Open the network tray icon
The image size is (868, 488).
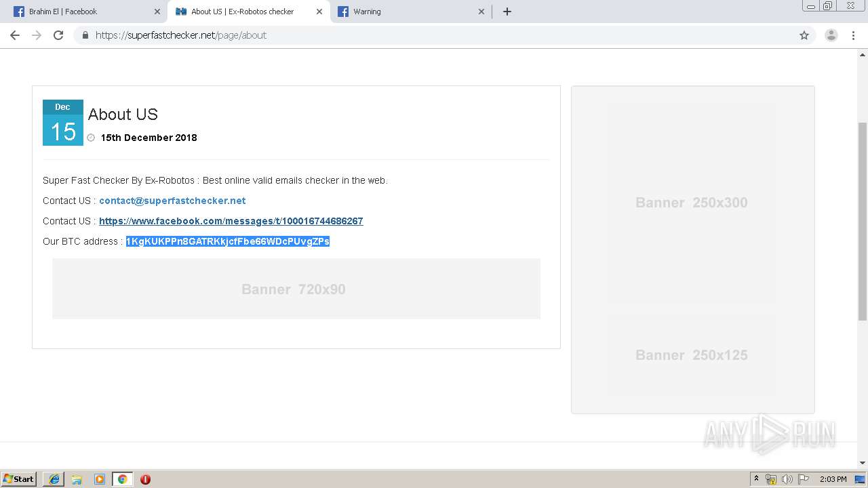coord(771,479)
